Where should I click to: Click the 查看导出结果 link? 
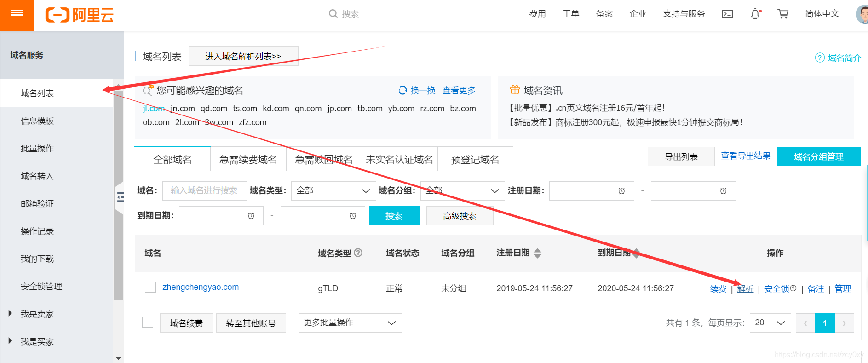click(746, 156)
